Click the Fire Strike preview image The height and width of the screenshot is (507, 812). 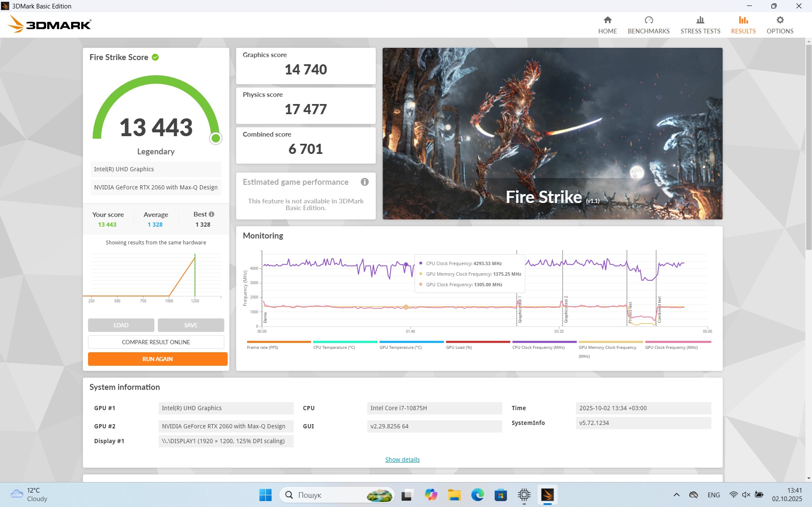[x=552, y=133]
